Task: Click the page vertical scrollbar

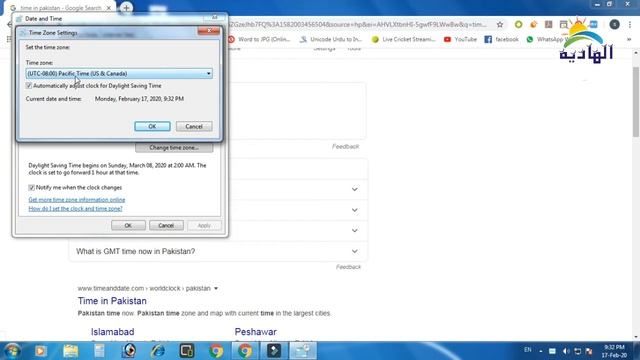Action: pos(636,102)
